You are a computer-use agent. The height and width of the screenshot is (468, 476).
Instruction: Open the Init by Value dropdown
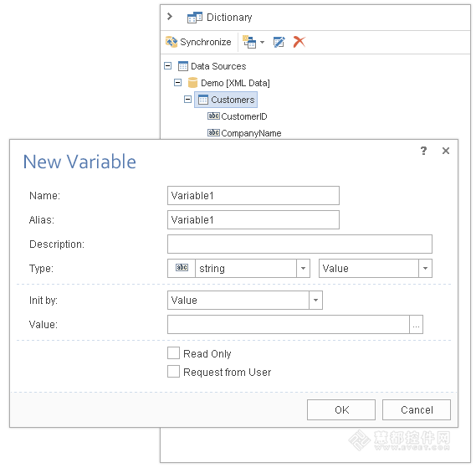coord(315,300)
